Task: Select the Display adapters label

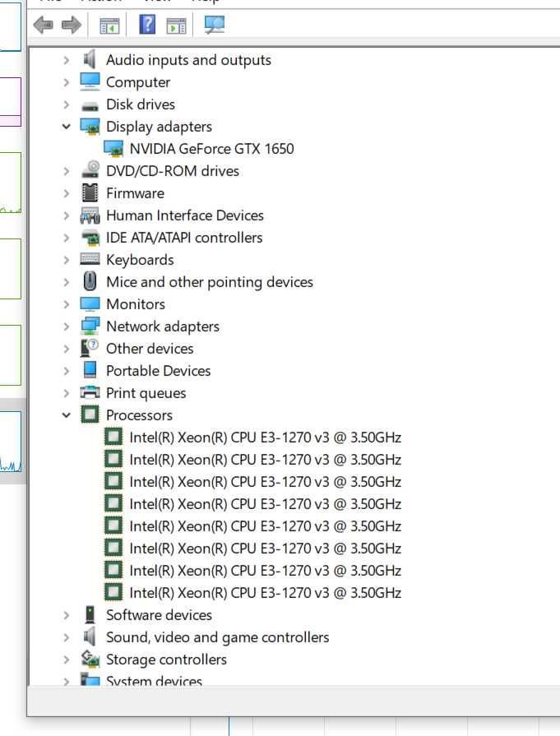Action: [160, 127]
